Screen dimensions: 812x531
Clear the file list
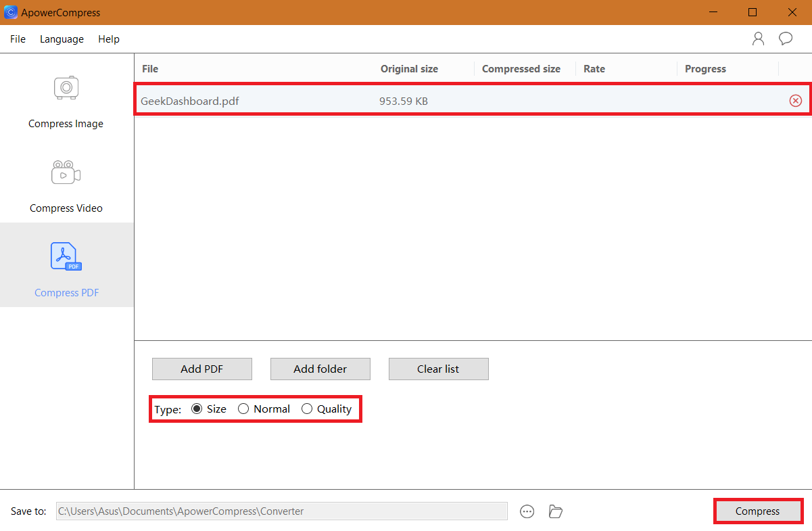pos(438,369)
